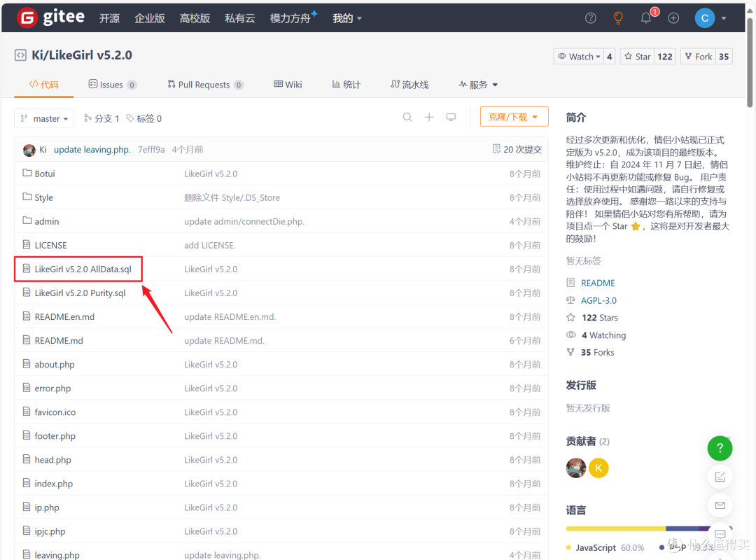The image size is (756, 560).
Task: Open index.php file
Action: pos(53,484)
